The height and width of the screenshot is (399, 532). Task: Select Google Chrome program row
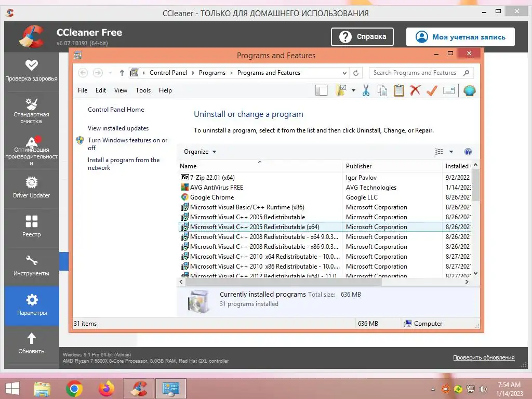(x=325, y=197)
